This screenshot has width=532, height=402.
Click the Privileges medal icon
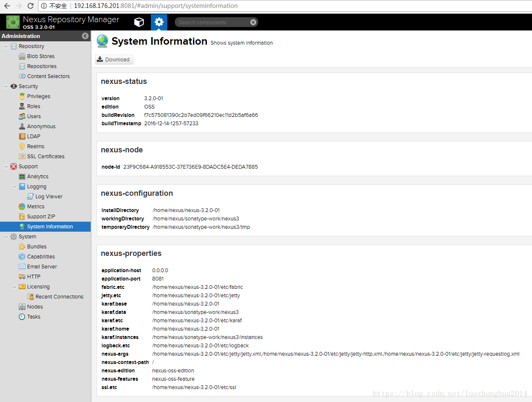tap(22, 96)
